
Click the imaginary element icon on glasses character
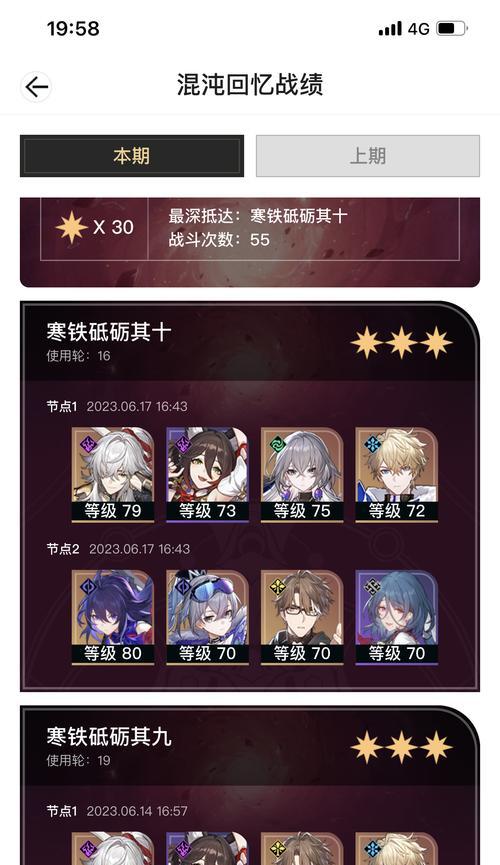click(x=278, y=587)
